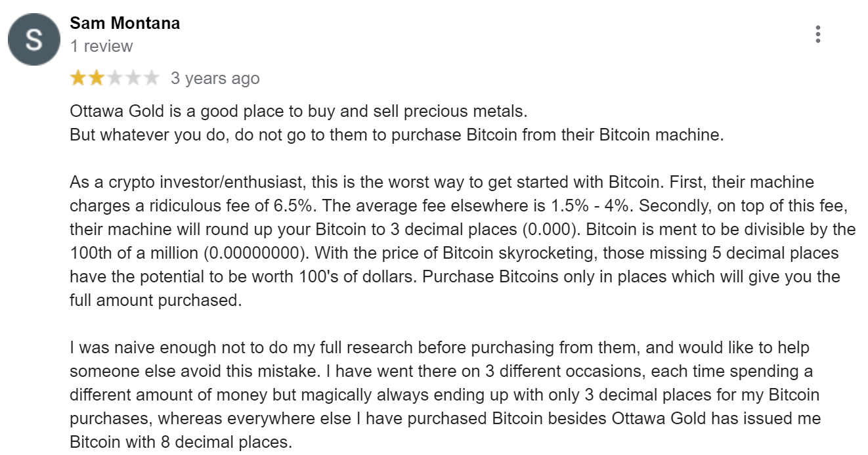The height and width of the screenshot is (455, 868).
Task: Open Sam Montana's reviewer profile
Action: (x=125, y=24)
